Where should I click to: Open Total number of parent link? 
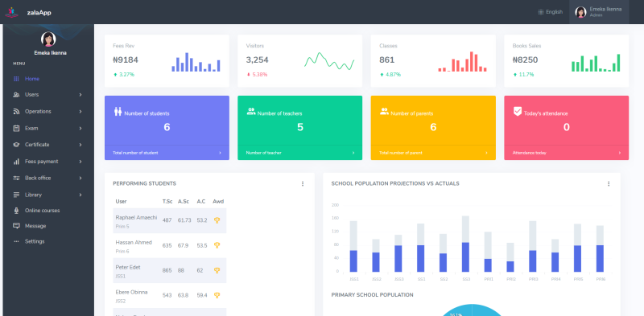(433, 153)
